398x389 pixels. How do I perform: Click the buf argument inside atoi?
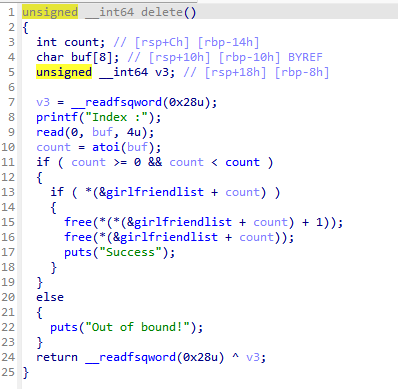137,147
